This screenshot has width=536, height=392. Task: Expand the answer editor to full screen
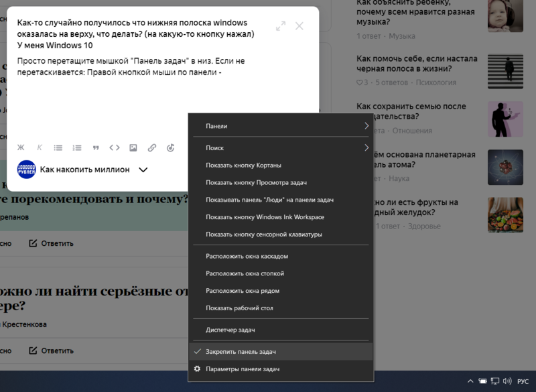click(281, 26)
